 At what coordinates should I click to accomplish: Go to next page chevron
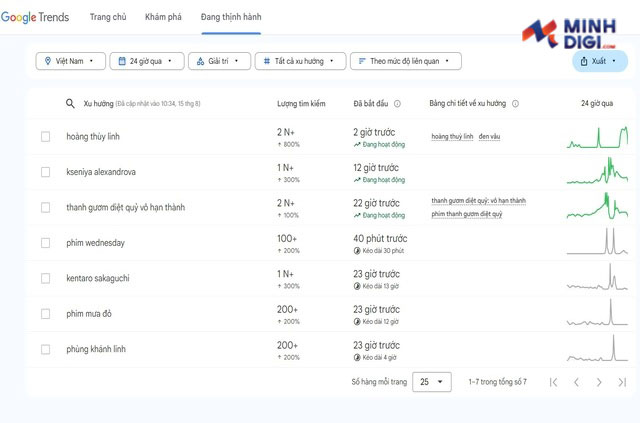599,382
